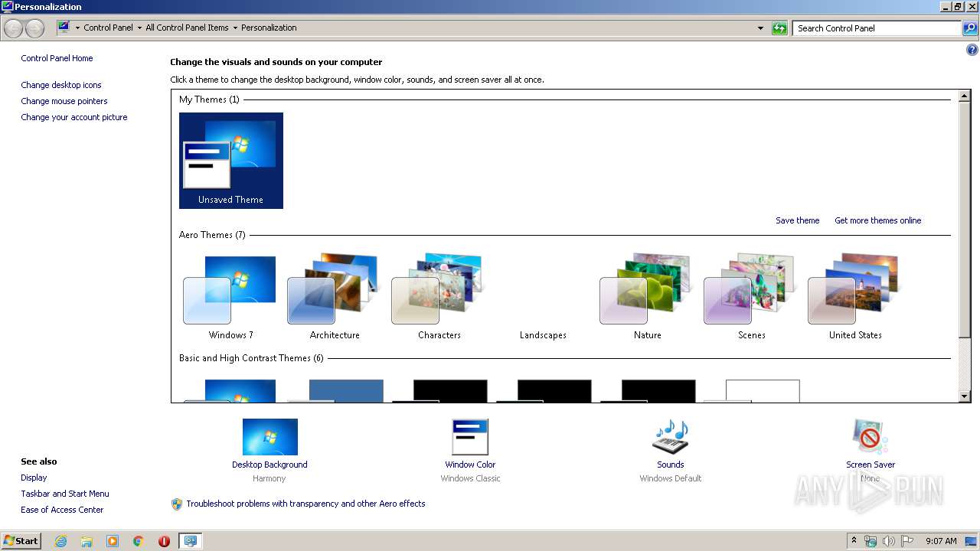
Task: Open Action Center flag tray icon
Action: [907, 541]
